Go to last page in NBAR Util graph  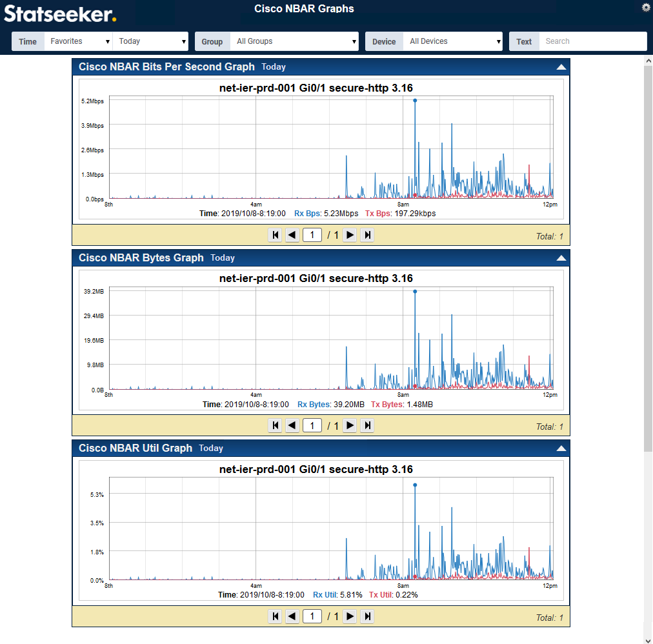pyautogui.click(x=367, y=616)
